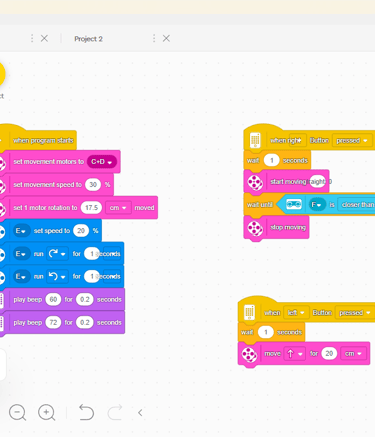Viewport: 375px width, 437px height.
Task: Click distance sensor icon in wait until block
Action: coord(294,204)
